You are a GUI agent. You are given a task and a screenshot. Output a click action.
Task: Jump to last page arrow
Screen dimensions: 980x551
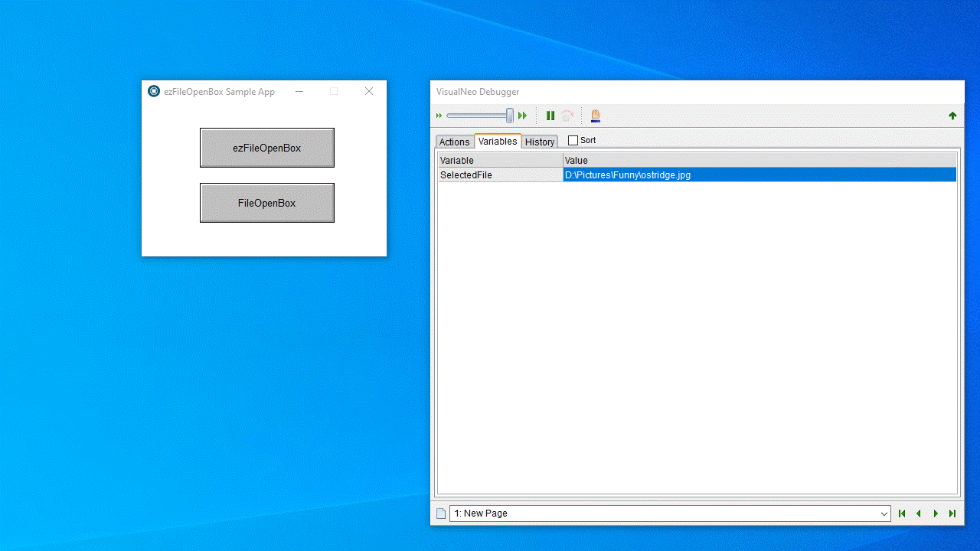(952, 514)
